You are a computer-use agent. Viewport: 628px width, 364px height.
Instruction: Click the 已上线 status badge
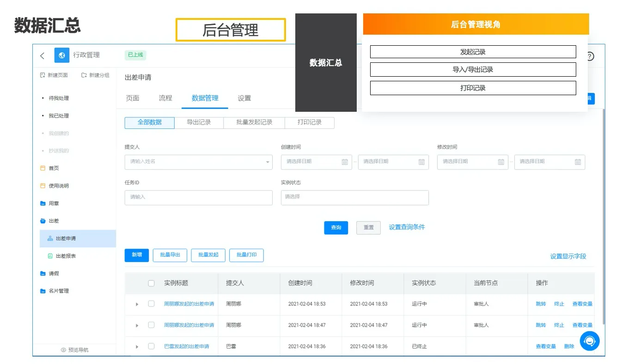[x=135, y=55]
